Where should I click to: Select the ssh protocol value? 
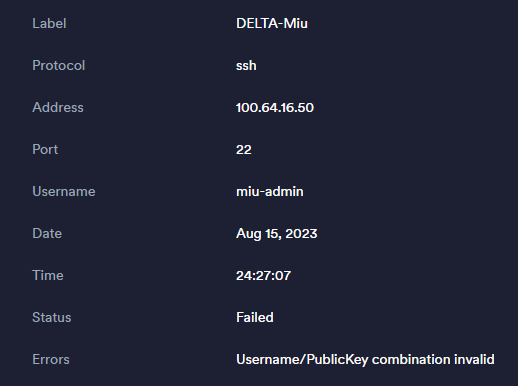click(246, 66)
